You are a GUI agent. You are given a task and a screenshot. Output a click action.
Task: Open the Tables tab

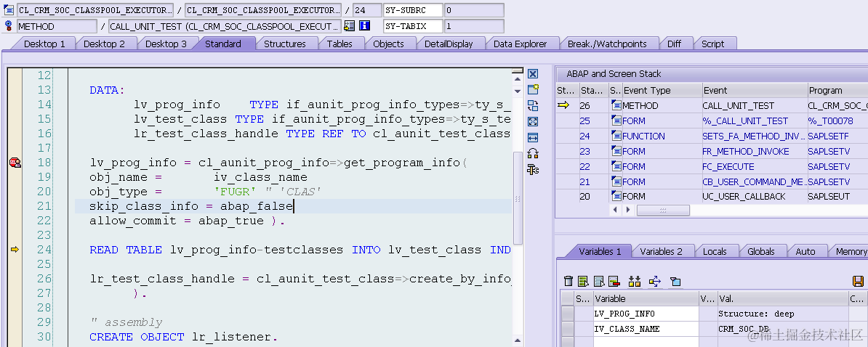(x=339, y=44)
